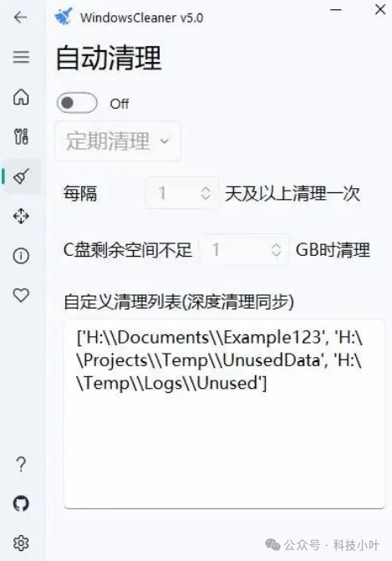
Task: Open the heart sponsor icon page
Action: (x=21, y=295)
